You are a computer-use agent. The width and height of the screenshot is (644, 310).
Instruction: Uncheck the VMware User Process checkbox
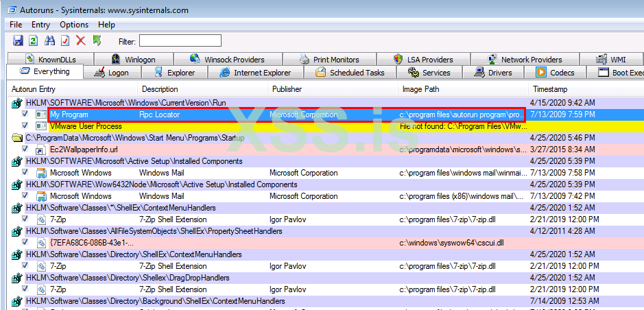click(25, 126)
